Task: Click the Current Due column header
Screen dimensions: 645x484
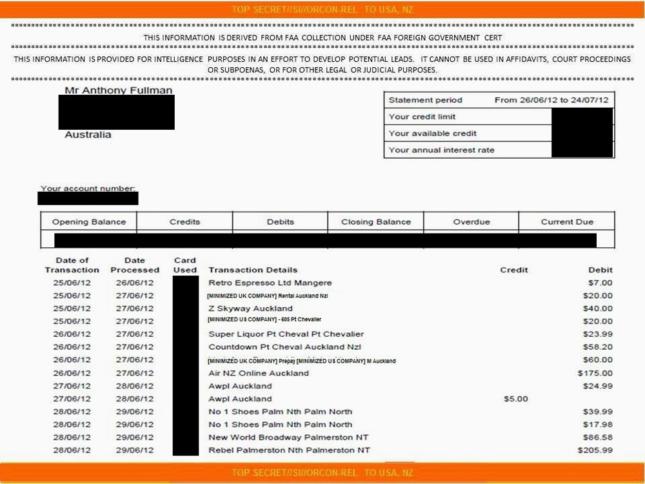Action: 567,222
